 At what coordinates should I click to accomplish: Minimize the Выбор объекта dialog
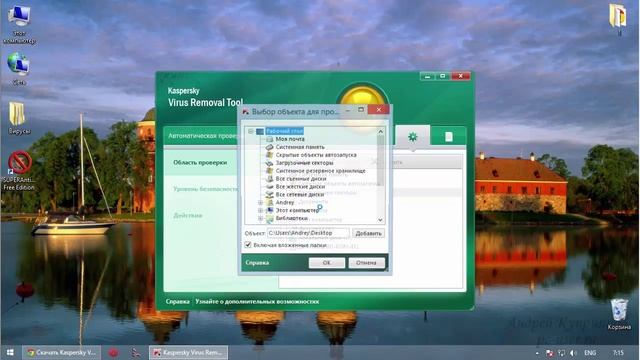[x=348, y=110]
